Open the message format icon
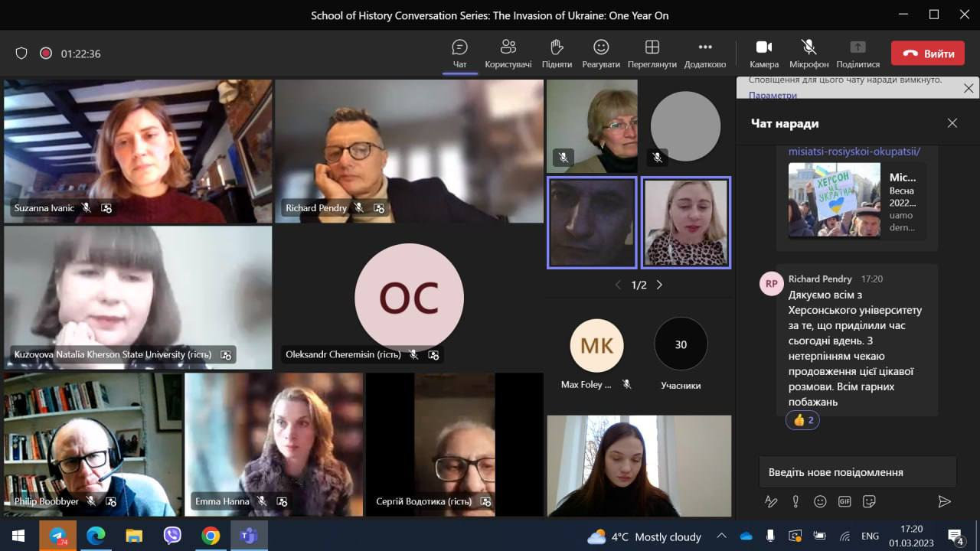Image resolution: width=980 pixels, height=551 pixels. (x=771, y=501)
